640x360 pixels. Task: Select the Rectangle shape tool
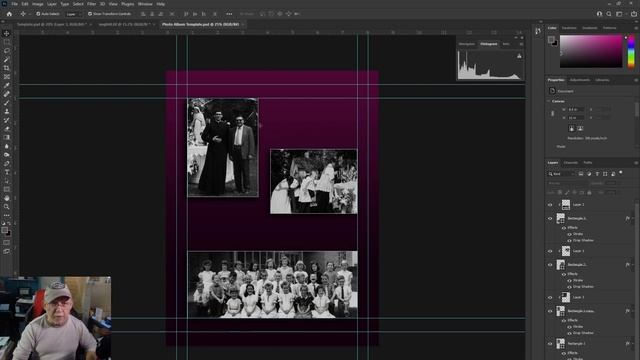tap(7, 189)
